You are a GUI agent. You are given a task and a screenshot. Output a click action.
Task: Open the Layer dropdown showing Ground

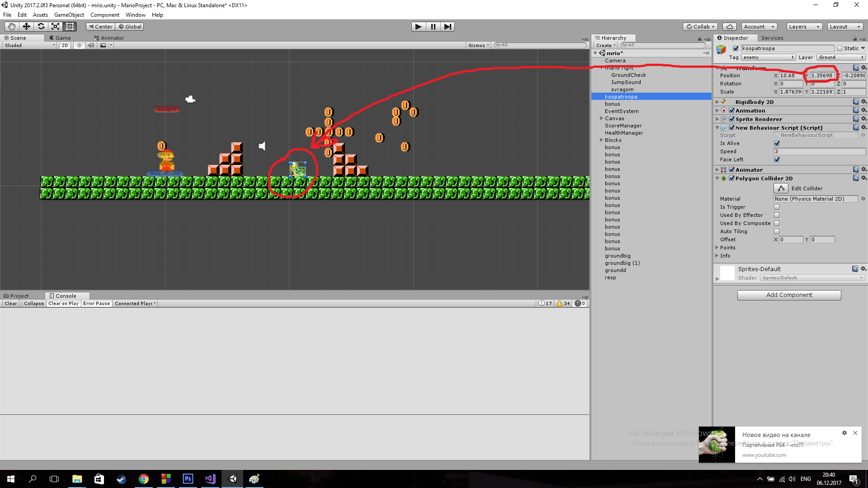[841, 57]
